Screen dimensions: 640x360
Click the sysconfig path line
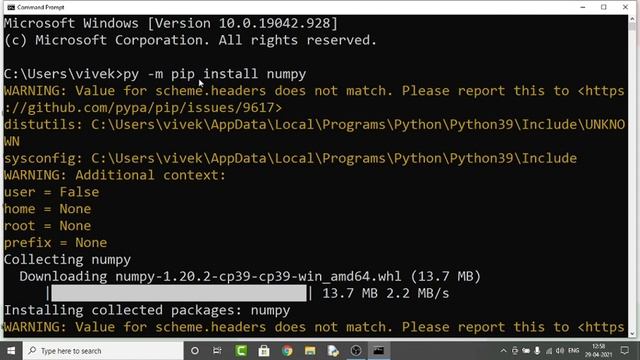click(290, 158)
